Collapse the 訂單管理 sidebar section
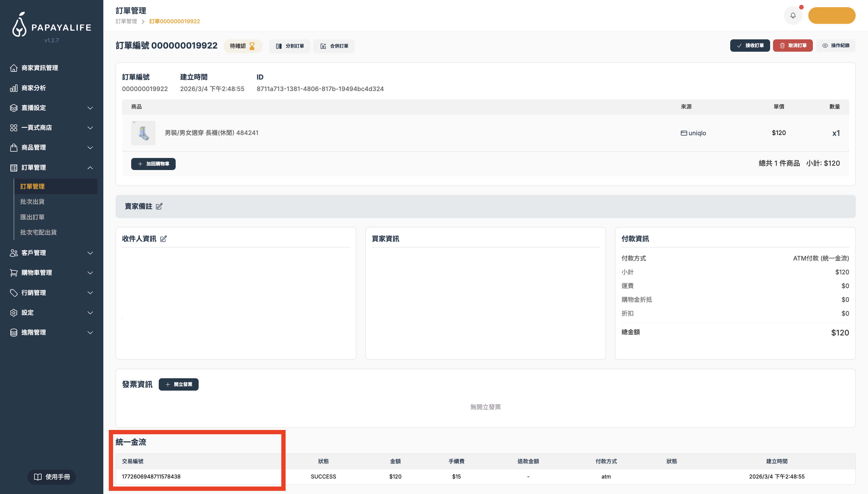 [90, 168]
